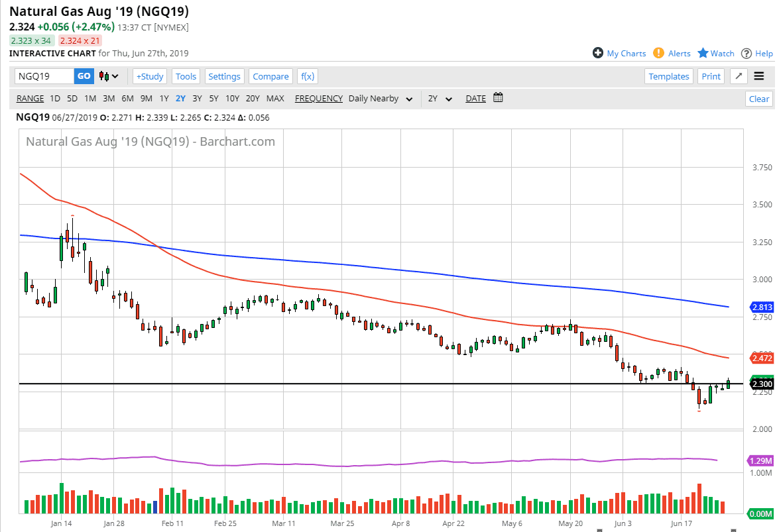Select the 1D range
Screen dimensions: 777x532
click(55, 99)
